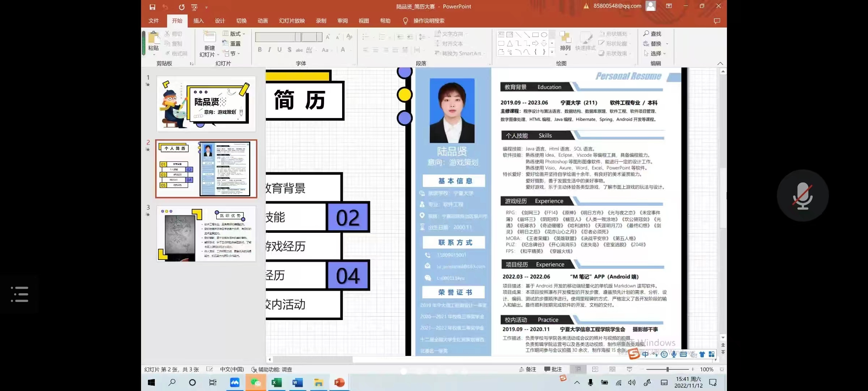Image resolution: width=868 pixels, height=391 pixels.
Task: Click the Find (查找) search icon
Action: click(646, 33)
